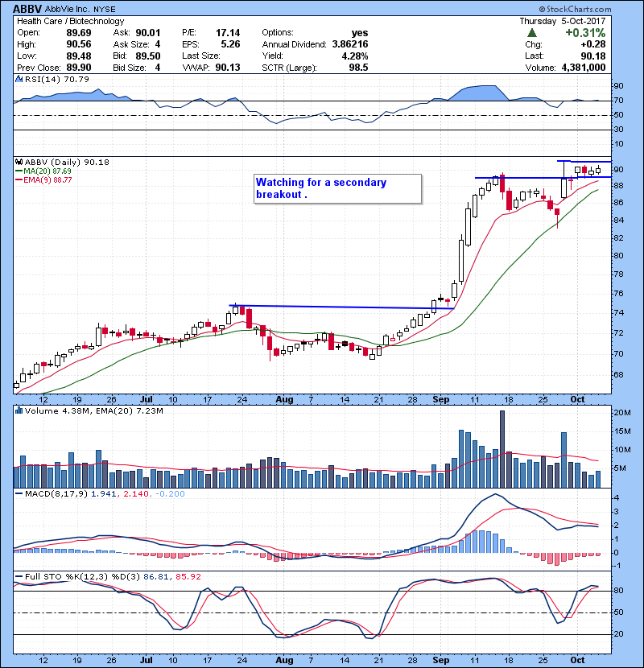Click the EMA(9) 88.77 legend text
644x668 pixels.
47,179
